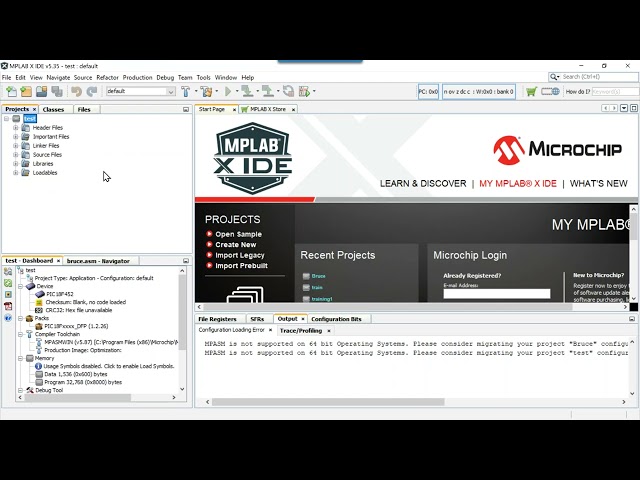The width and height of the screenshot is (640, 480).
Task: Open the dropdown beside Debug Main Project icon
Action: (x=314, y=91)
